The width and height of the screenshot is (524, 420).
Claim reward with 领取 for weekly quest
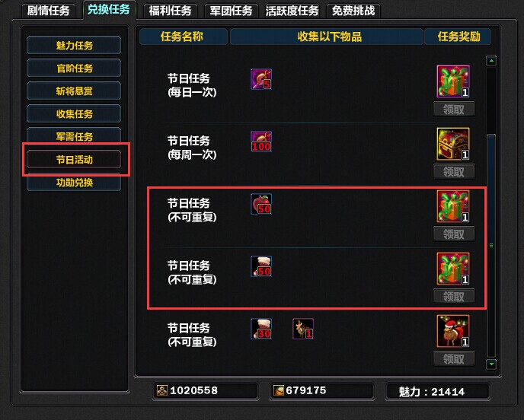pyautogui.click(x=453, y=172)
